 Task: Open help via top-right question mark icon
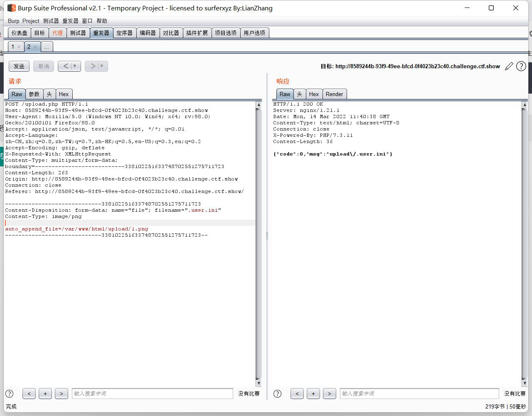point(521,66)
